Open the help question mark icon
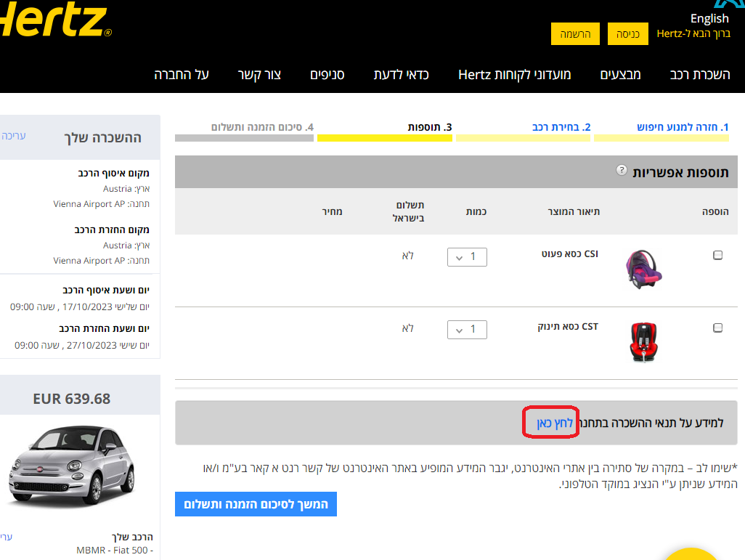 click(622, 170)
